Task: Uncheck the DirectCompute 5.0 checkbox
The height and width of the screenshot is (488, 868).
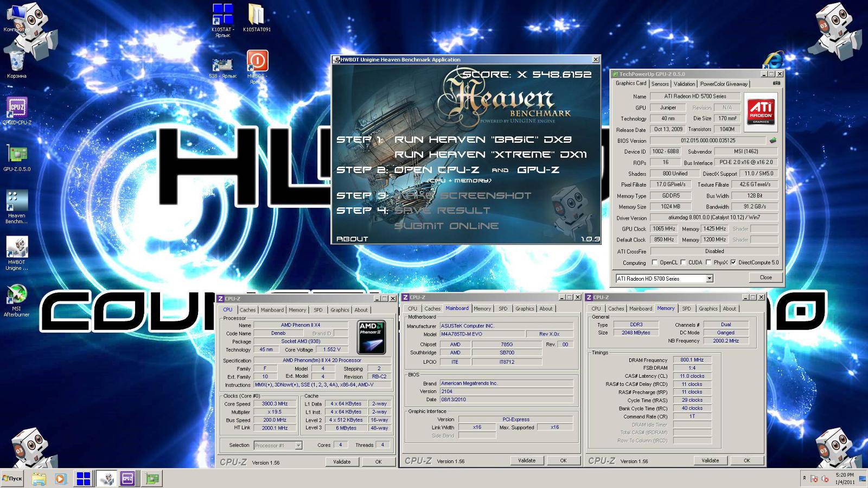Action: pos(733,262)
